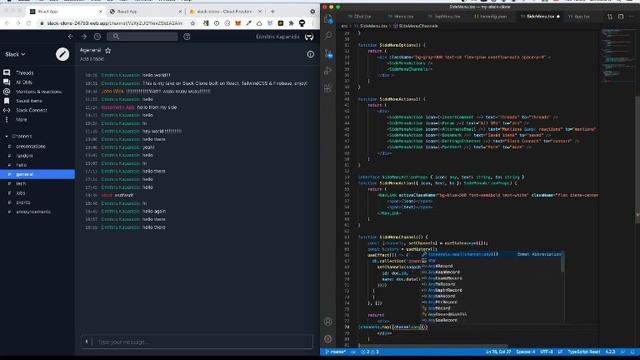Image resolution: width=640 pixels, height=360 pixels.
Task: Open the All DMs sidebar icon
Action: click(x=7, y=82)
